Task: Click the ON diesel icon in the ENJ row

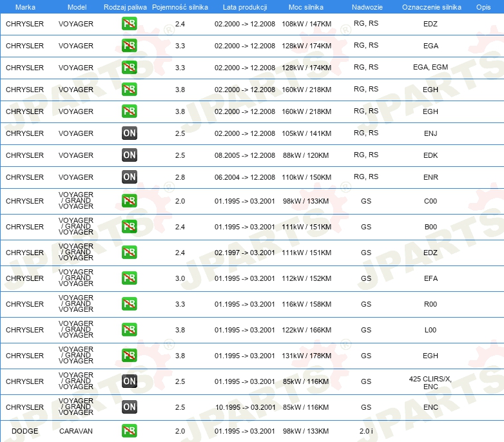Action: [x=129, y=133]
